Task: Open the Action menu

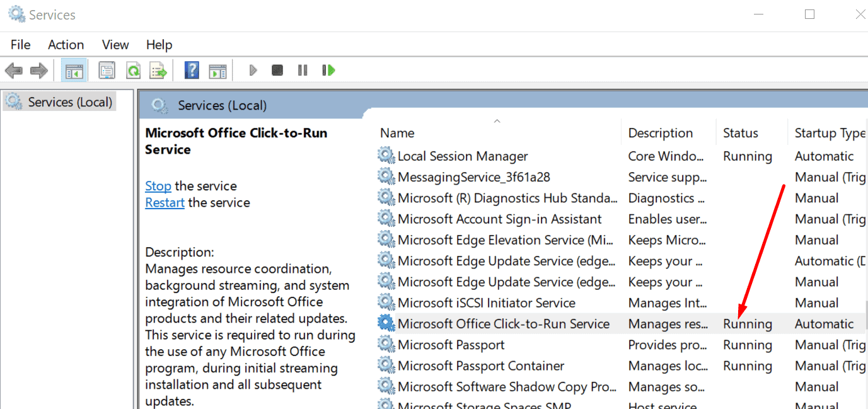Action: coord(66,45)
